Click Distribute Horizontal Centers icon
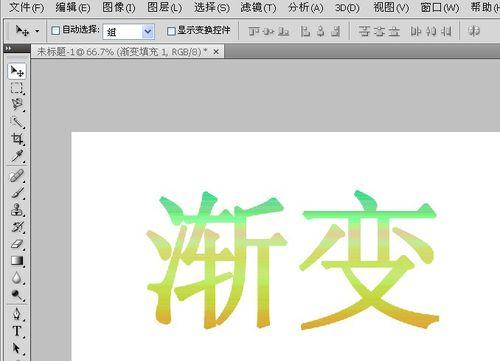Image resolution: width=500 pixels, height=361 pixels. click(431, 31)
